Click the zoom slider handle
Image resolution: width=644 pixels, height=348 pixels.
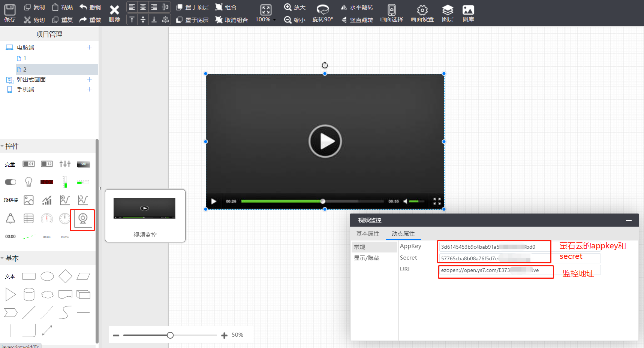coord(170,335)
